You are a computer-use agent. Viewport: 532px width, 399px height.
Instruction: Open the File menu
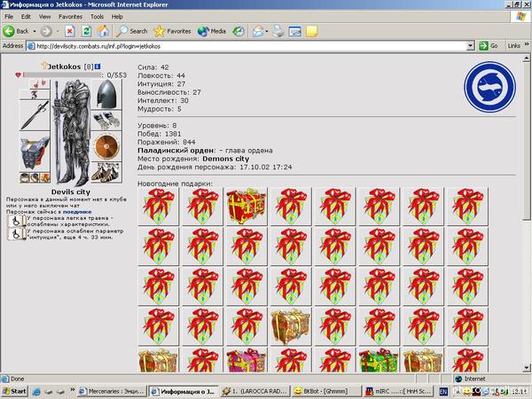[x=9, y=17]
